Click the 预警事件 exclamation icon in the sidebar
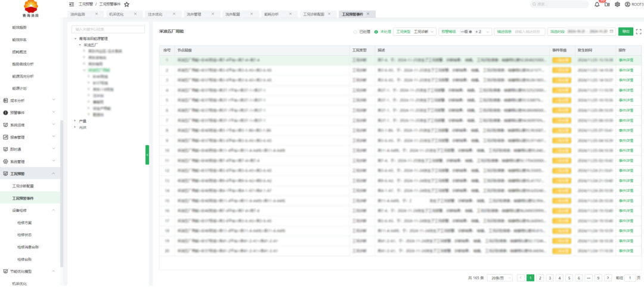644x298 pixels. [x=5, y=113]
